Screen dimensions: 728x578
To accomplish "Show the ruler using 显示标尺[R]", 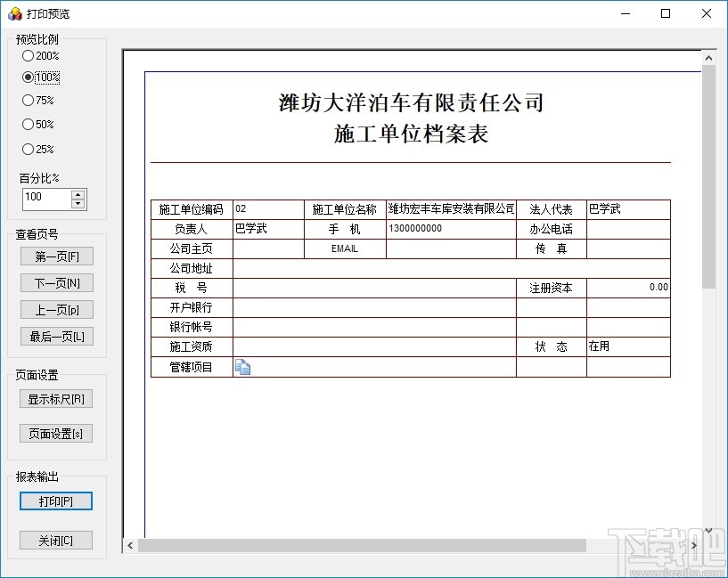I will point(55,399).
